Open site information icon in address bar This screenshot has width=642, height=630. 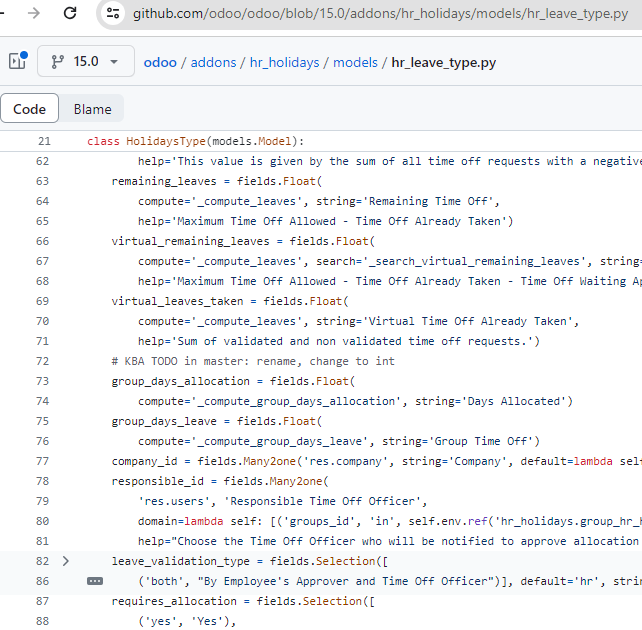pyautogui.click(x=113, y=14)
